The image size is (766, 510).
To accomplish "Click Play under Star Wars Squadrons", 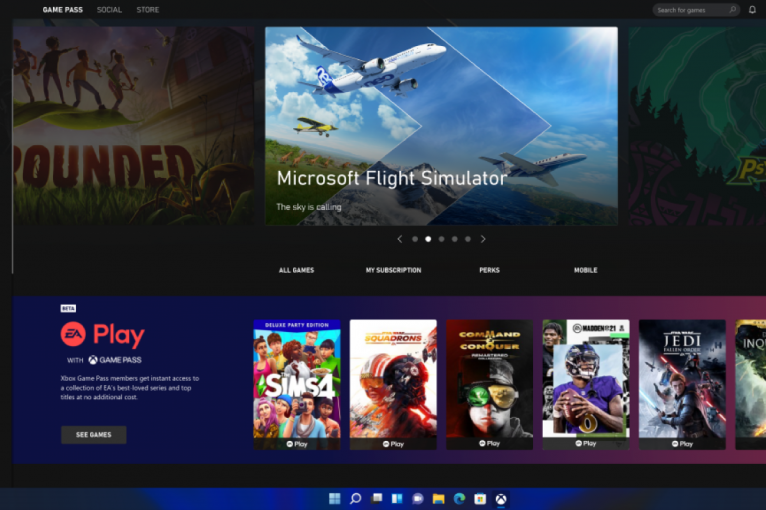I will coord(393,444).
